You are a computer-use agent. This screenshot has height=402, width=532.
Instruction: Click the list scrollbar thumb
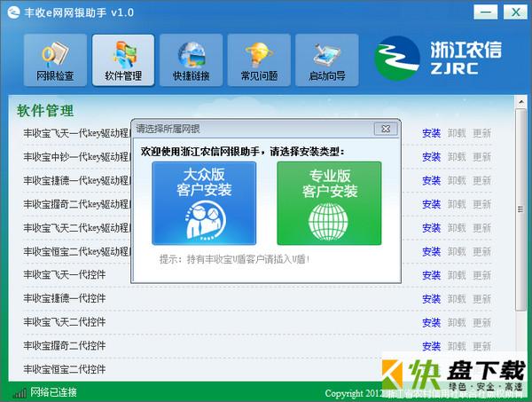coord(520,209)
